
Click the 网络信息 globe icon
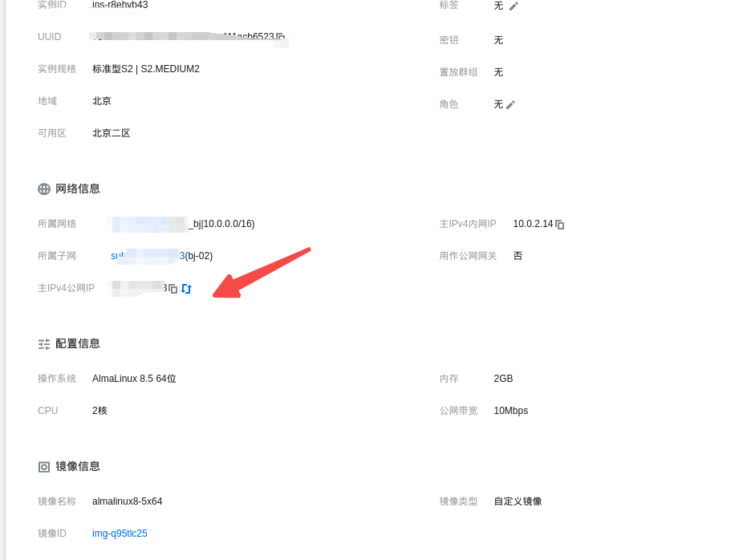click(x=44, y=189)
